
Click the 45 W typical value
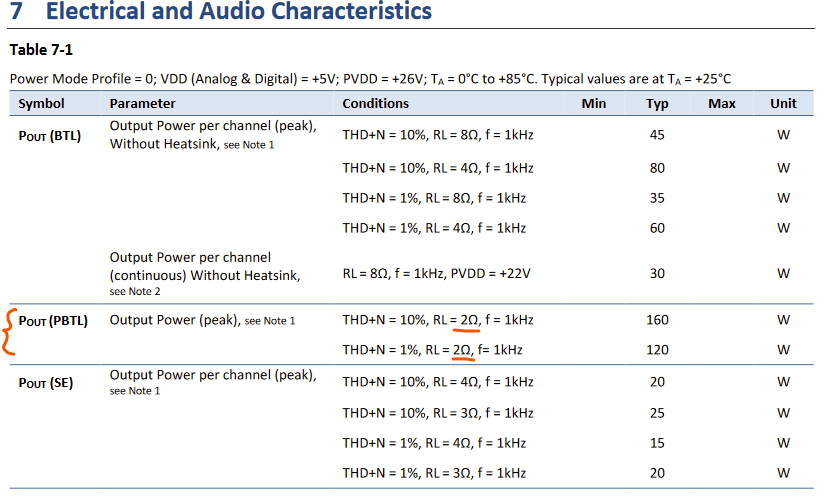(657, 135)
